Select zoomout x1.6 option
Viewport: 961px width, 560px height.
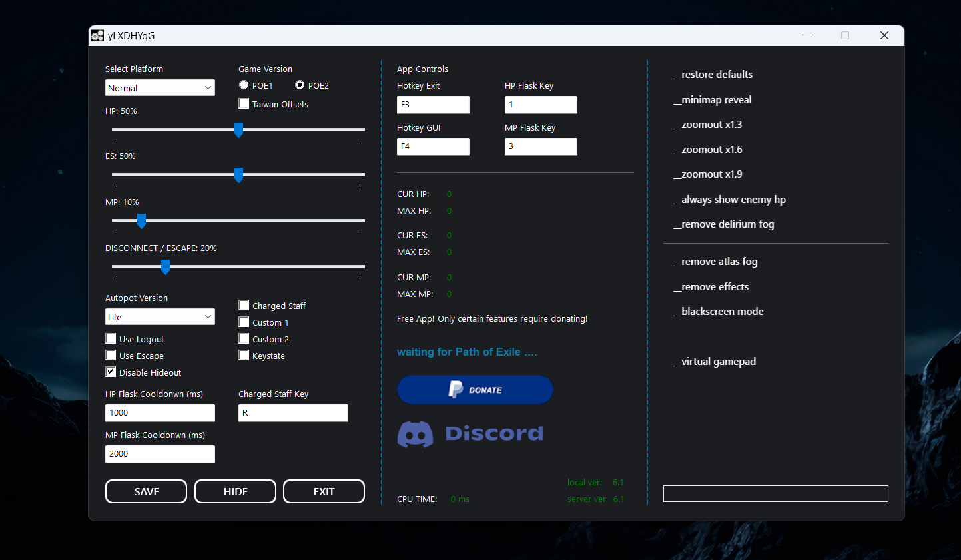tap(708, 150)
